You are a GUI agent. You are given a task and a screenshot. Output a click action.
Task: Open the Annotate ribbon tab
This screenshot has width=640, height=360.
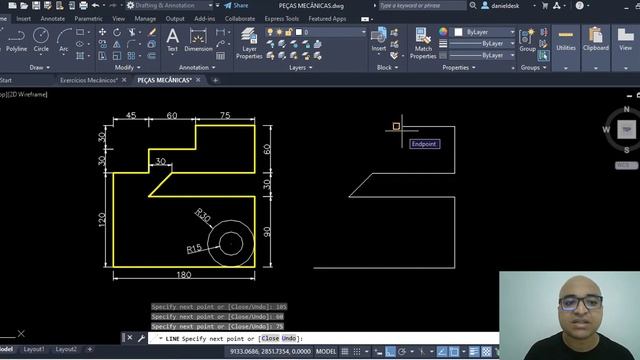(52, 19)
